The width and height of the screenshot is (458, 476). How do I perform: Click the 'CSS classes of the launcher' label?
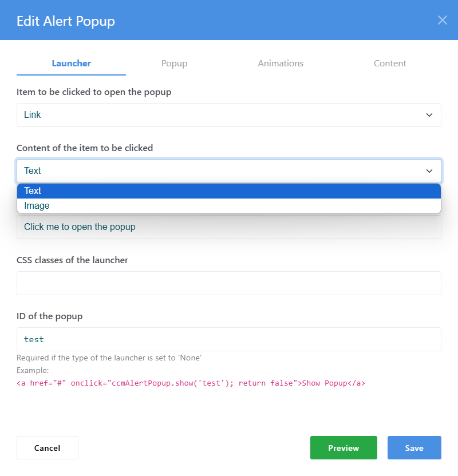(x=72, y=260)
